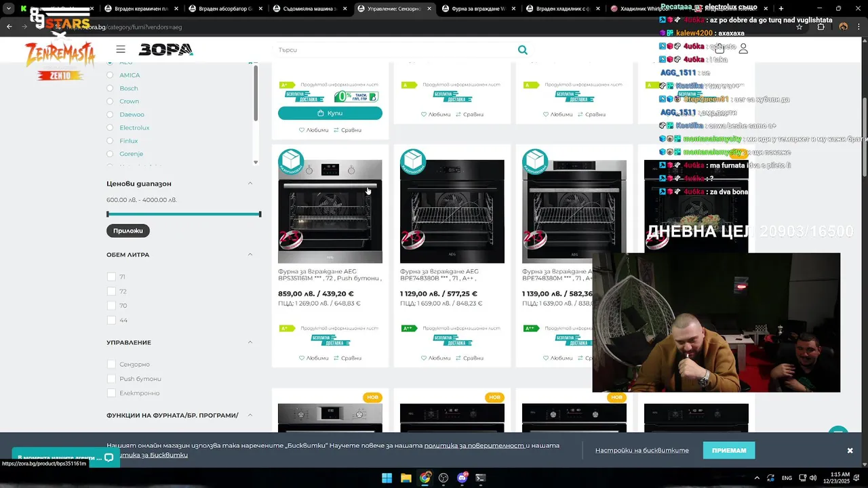The image size is (868, 488).
Task: Add AEG BPS351161M oven to Любими
Action: 313,358
